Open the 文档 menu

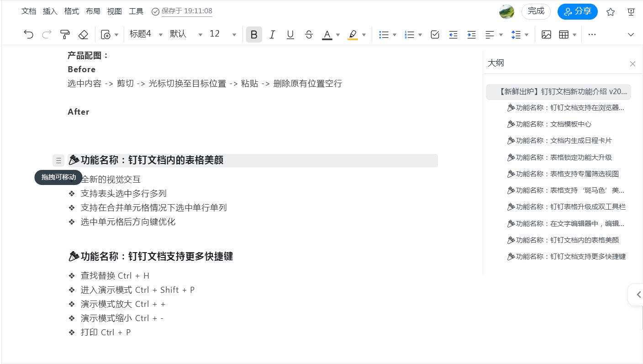pyautogui.click(x=29, y=11)
